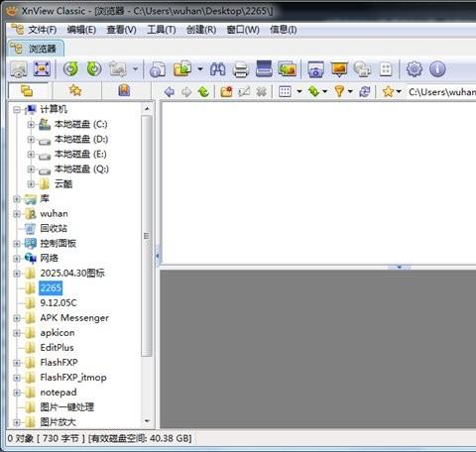Image resolution: width=476 pixels, height=452 pixels.
Task: Expand the APK Messenger folder
Action: pyautogui.click(x=17, y=318)
